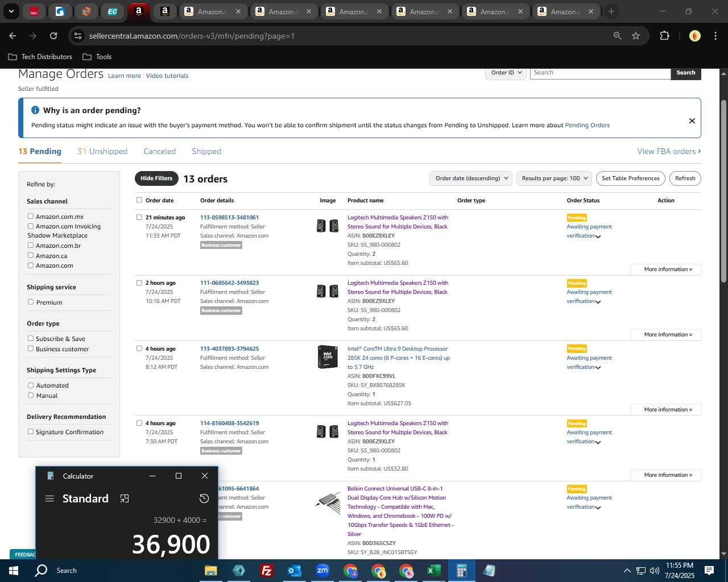Switch to the 31 Unshipped tab
The width and height of the screenshot is (728, 582).
tap(102, 151)
